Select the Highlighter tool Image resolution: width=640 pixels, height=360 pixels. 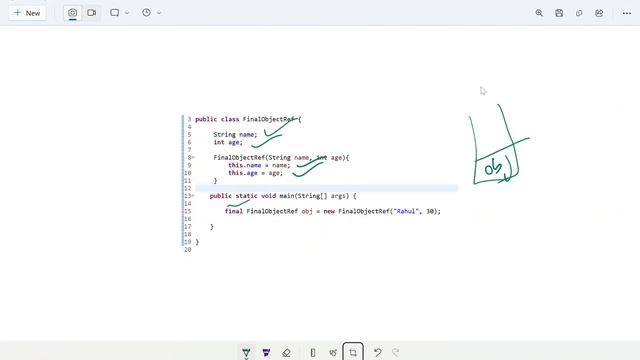point(266,352)
